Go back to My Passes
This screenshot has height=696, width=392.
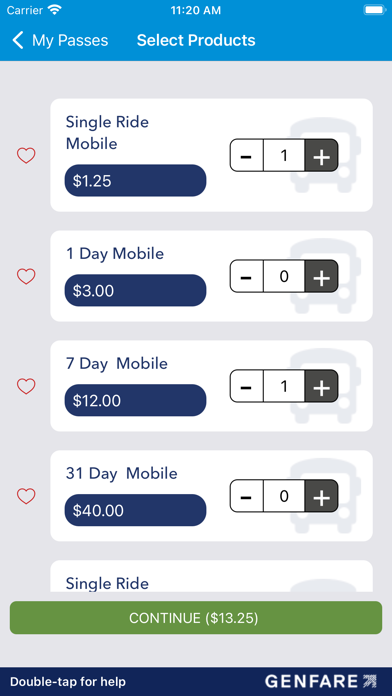click(60, 40)
